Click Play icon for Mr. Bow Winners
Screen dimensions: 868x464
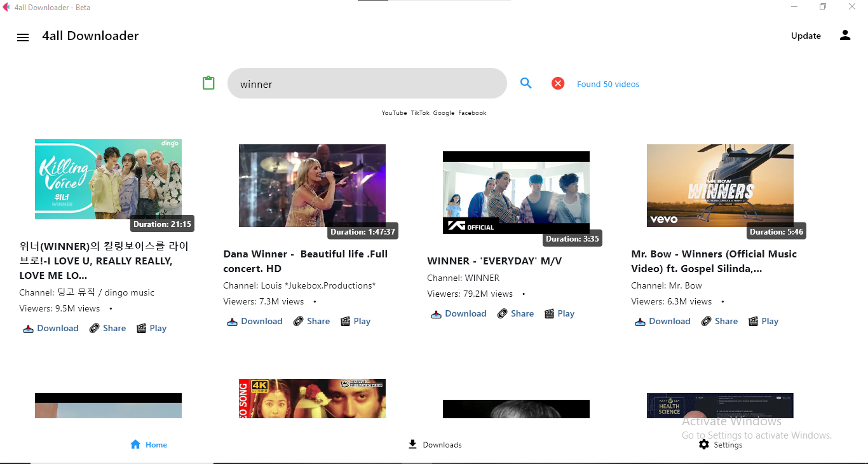coord(754,322)
